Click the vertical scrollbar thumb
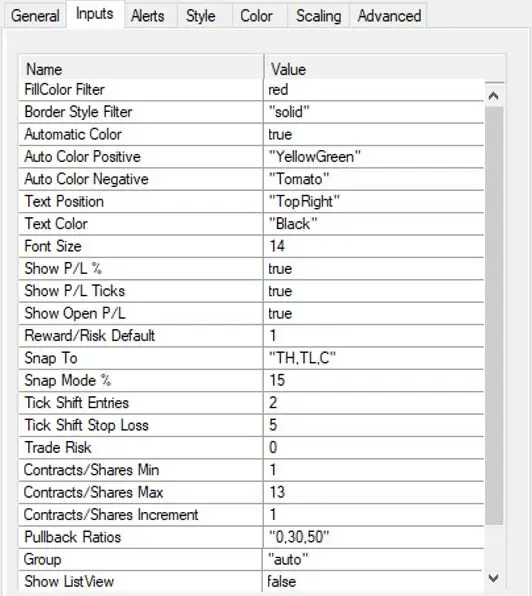 click(x=494, y=315)
